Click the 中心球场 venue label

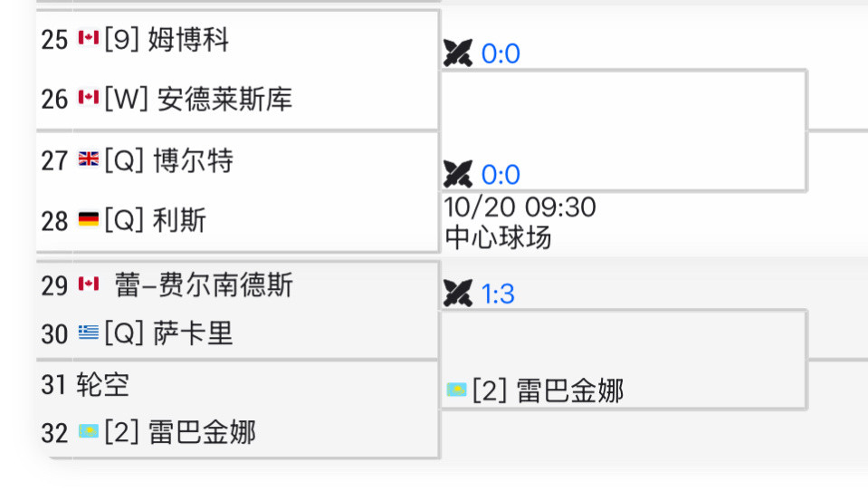(x=498, y=237)
